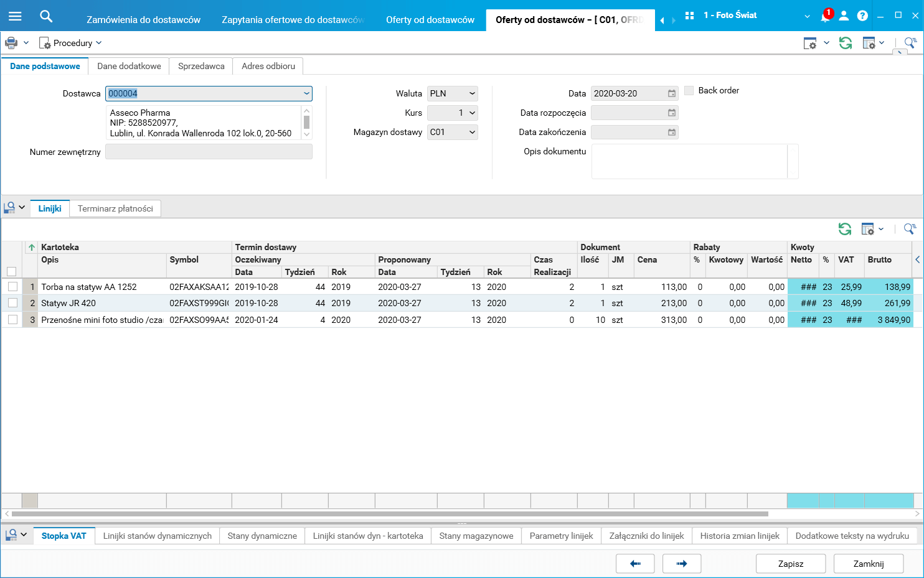
Task: Click the windows grid icon near Foto Świat
Action: click(689, 16)
